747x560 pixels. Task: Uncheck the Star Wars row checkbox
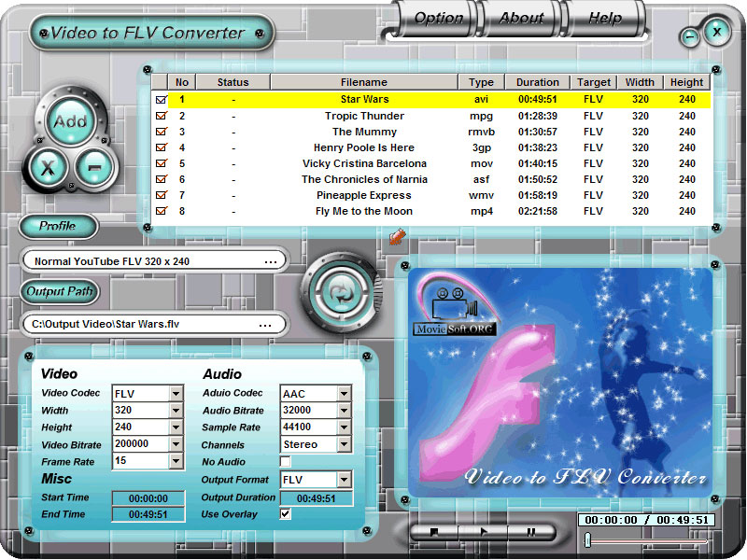pyautogui.click(x=162, y=100)
